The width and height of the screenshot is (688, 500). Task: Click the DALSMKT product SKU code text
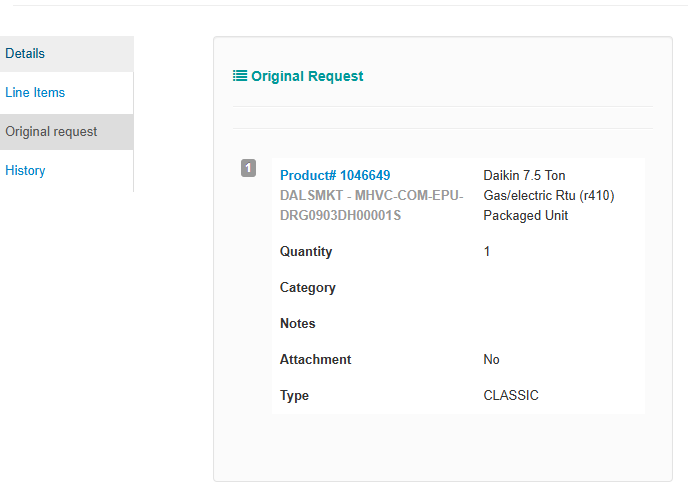point(371,205)
